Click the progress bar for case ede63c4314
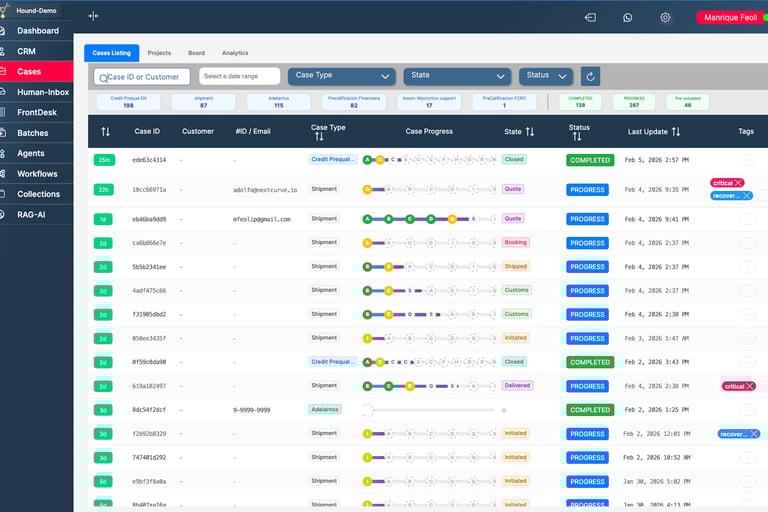This screenshot has width=768, height=512. [430, 160]
